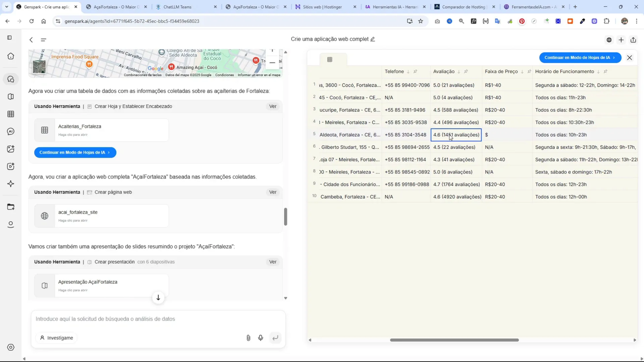Pin the Avaliação column
This screenshot has width=644, height=362.
click(466, 71)
